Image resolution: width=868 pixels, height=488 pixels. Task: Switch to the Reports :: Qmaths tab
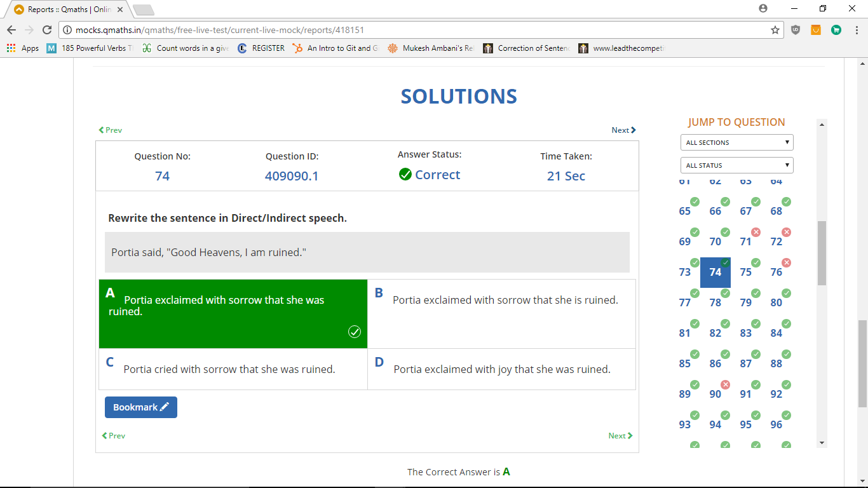(x=69, y=10)
